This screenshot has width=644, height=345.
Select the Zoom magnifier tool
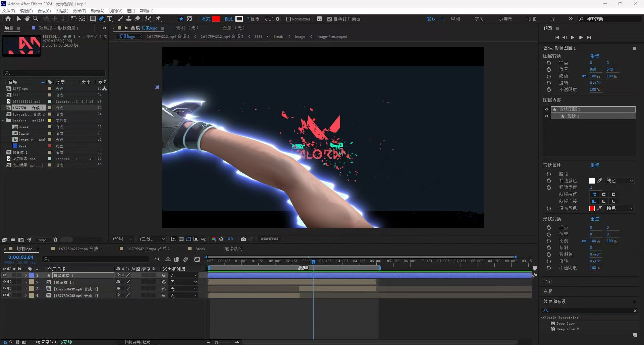(x=36, y=19)
